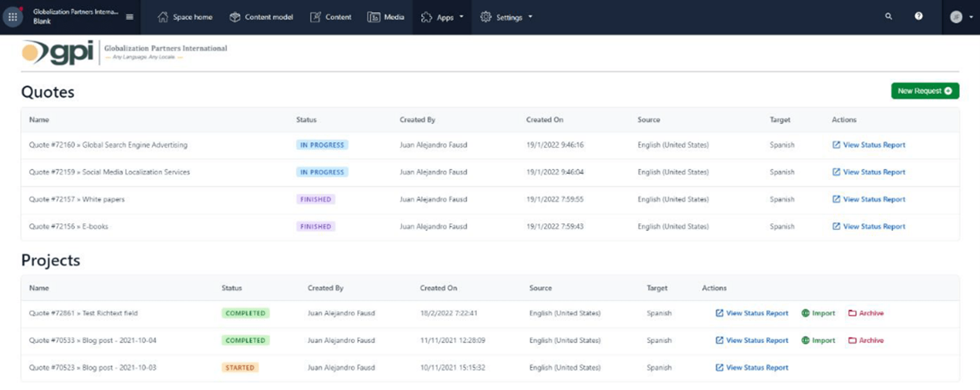
Task: Click status report icon for White papers quote
Action: pos(836,199)
